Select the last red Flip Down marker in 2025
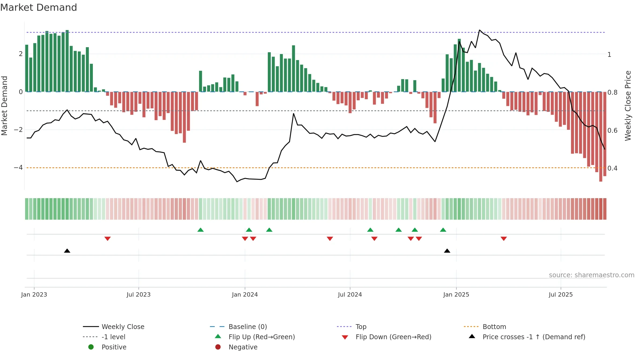644x362 pixels. pos(504,239)
